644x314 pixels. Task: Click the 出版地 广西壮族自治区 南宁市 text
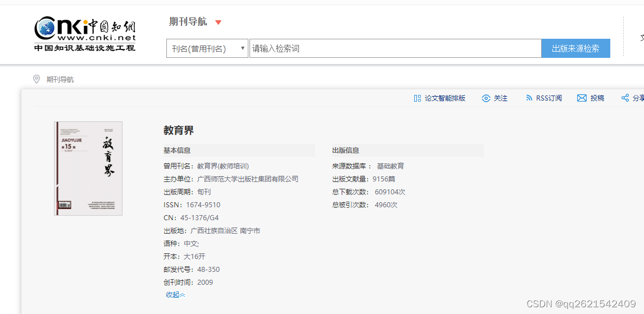point(212,231)
